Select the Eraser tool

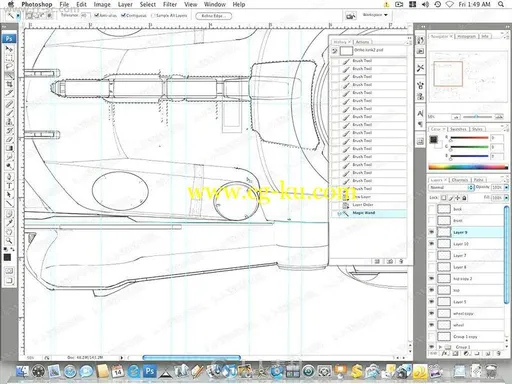pos(9,139)
